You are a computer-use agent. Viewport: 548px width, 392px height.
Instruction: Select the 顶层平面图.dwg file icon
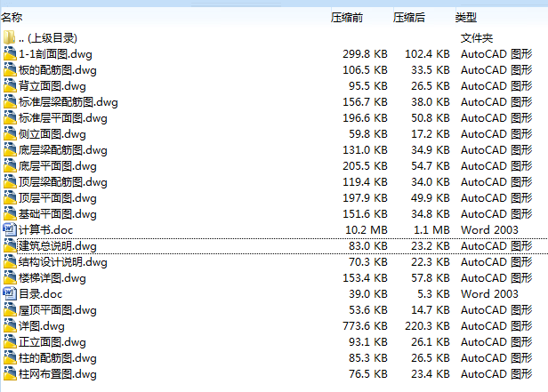[x=10, y=198]
